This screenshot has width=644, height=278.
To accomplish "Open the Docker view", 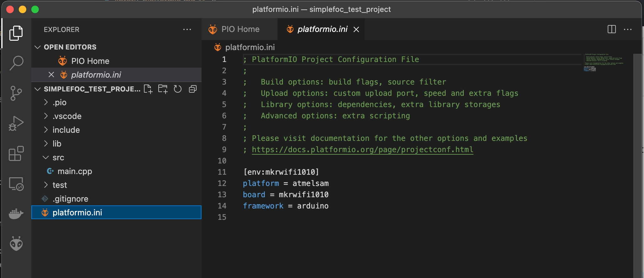I will [x=16, y=214].
